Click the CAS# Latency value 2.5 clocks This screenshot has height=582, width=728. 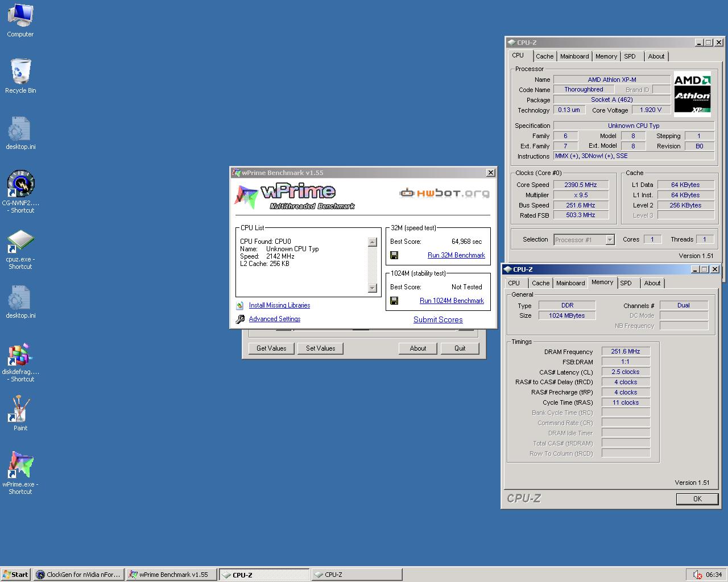point(626,372)
